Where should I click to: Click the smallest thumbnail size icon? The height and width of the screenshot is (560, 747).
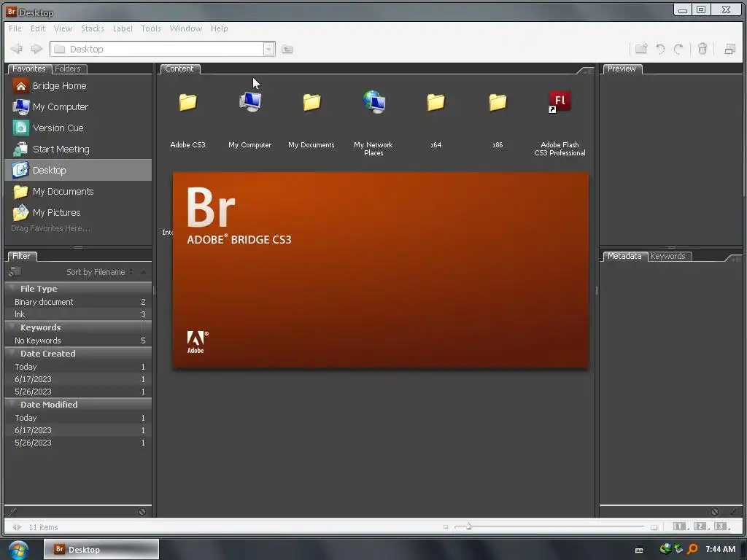[446, 526]
